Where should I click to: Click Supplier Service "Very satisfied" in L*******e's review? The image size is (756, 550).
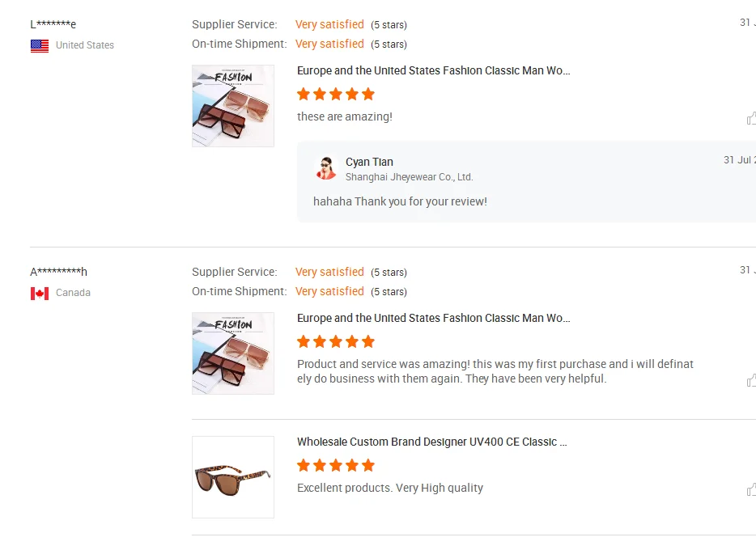point(329,24)
